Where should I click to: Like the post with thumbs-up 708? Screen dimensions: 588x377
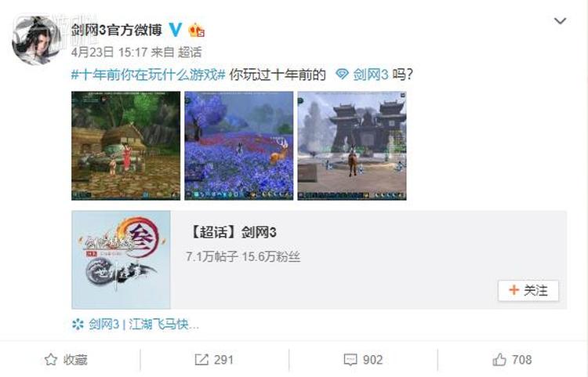[499, 360]
